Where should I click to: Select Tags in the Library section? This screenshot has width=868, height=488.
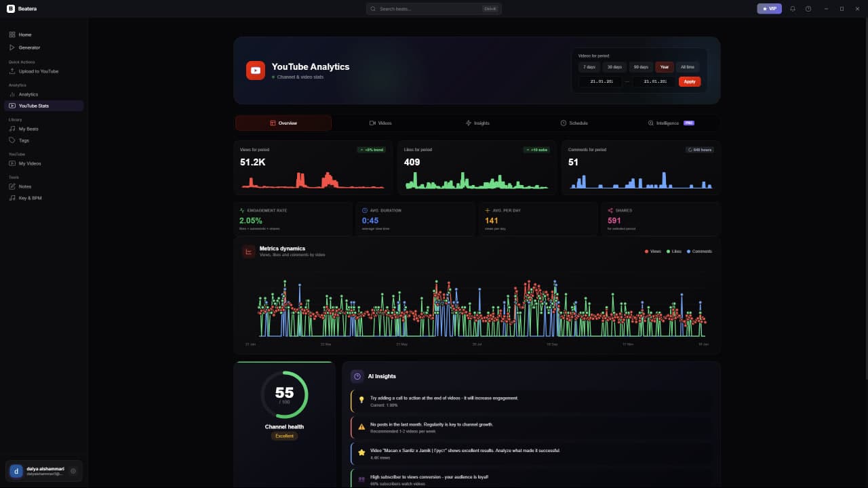pos(24,140)
